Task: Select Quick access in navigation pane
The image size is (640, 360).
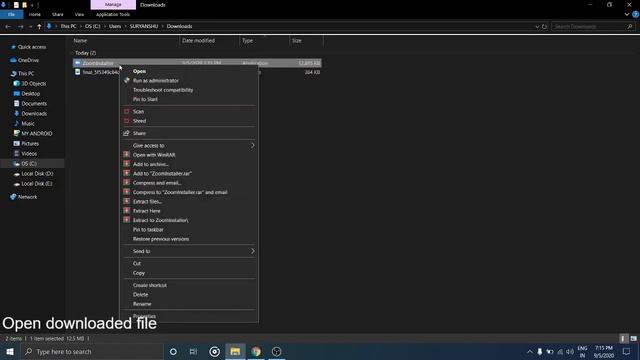Action: pos(32,47)
